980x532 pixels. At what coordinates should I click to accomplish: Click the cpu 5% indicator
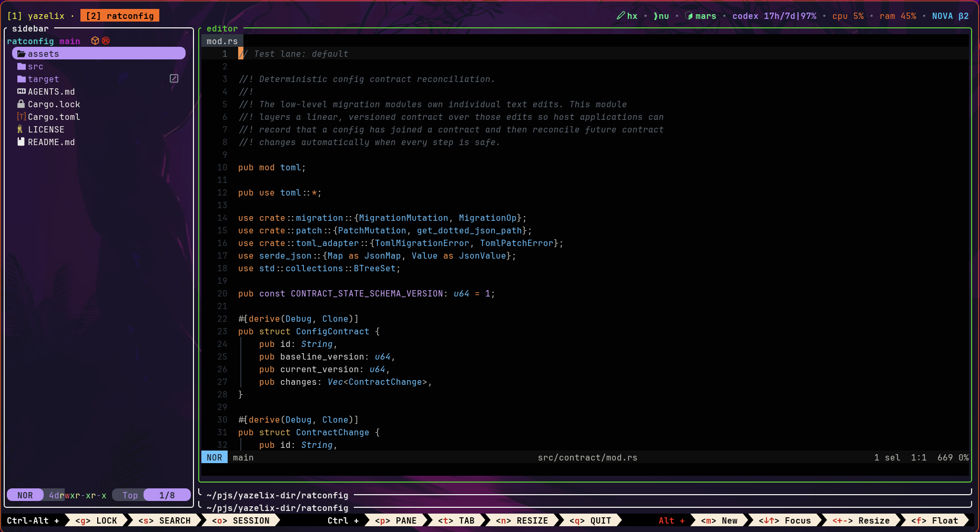pyautogui.click(x=848, y=16)
